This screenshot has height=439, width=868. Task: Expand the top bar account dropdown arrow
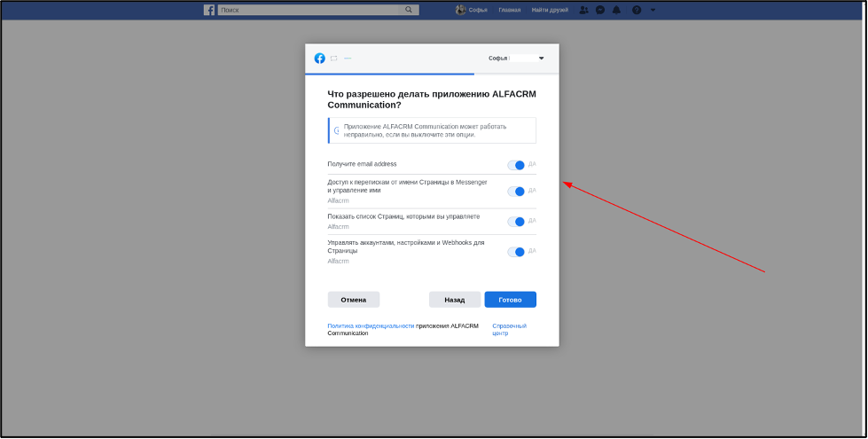pos(653,10)
